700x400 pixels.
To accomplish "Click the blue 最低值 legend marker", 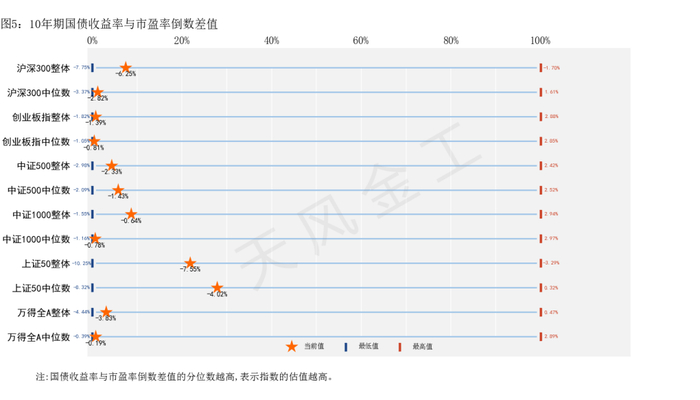I will pyautogui.click(x=346, y=347).
